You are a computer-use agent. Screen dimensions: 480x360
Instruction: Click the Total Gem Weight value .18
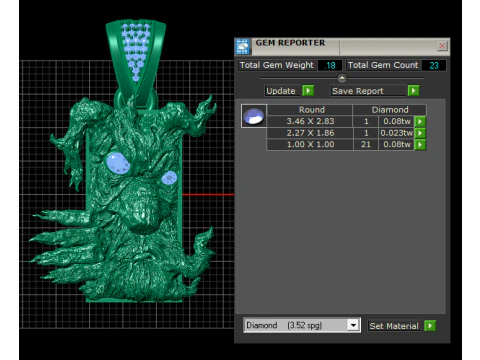coord(330,65)
